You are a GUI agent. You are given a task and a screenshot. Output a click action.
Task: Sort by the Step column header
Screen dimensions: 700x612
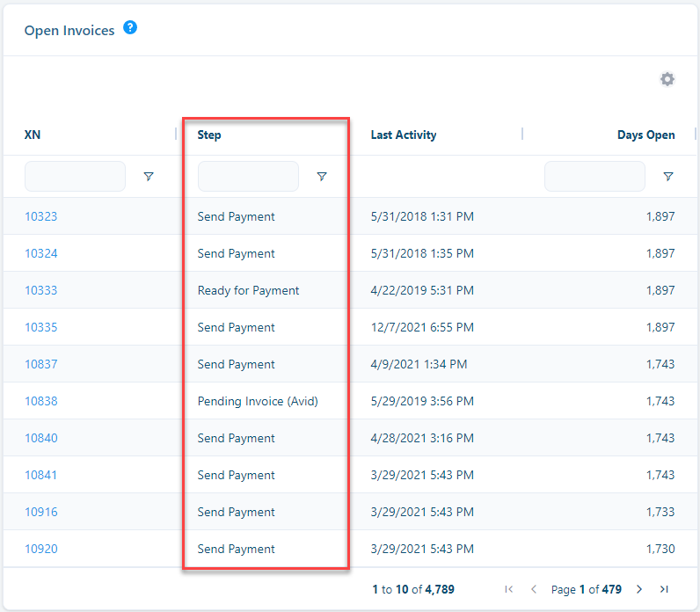coord(209,135)
